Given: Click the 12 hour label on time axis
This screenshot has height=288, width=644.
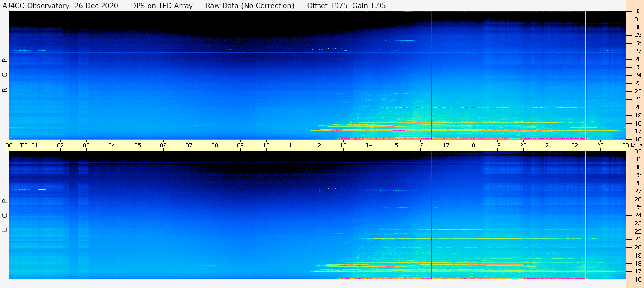Looking at the screenshot, I should tap(318, 145).
